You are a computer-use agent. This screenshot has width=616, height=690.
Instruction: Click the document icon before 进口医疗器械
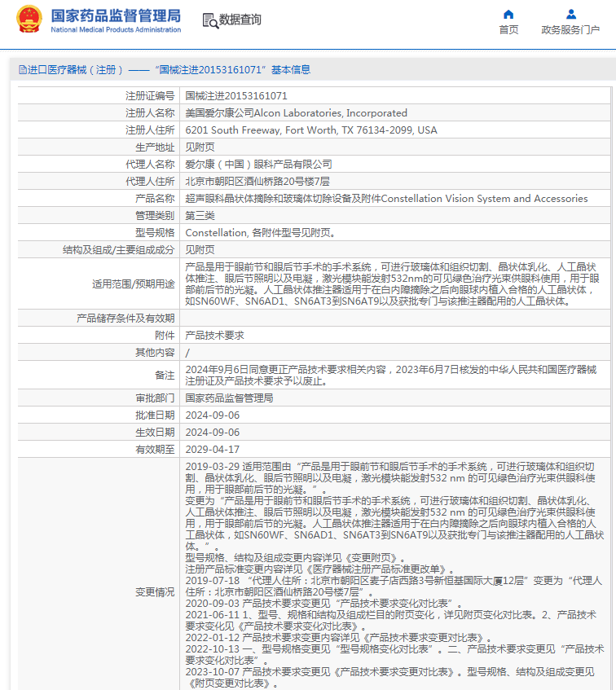click(23, 69)
